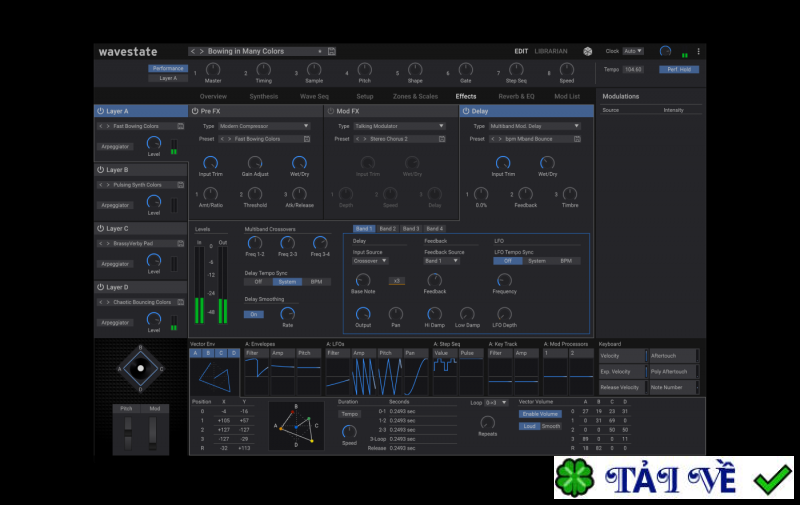
Task: Open Pre FX Type dropdown Modern Compressor
Action: (x=264, y=126)
